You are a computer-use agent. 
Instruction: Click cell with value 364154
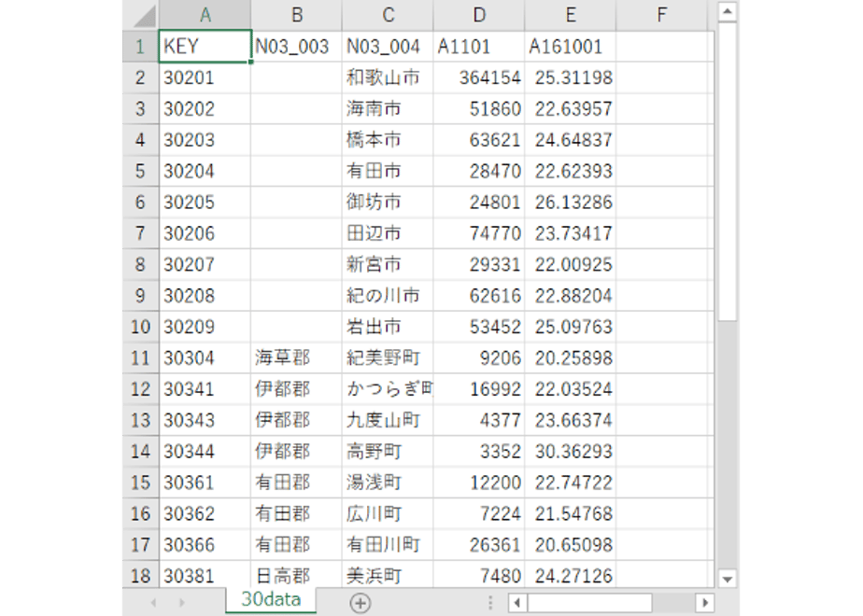(x=479, y=77)
